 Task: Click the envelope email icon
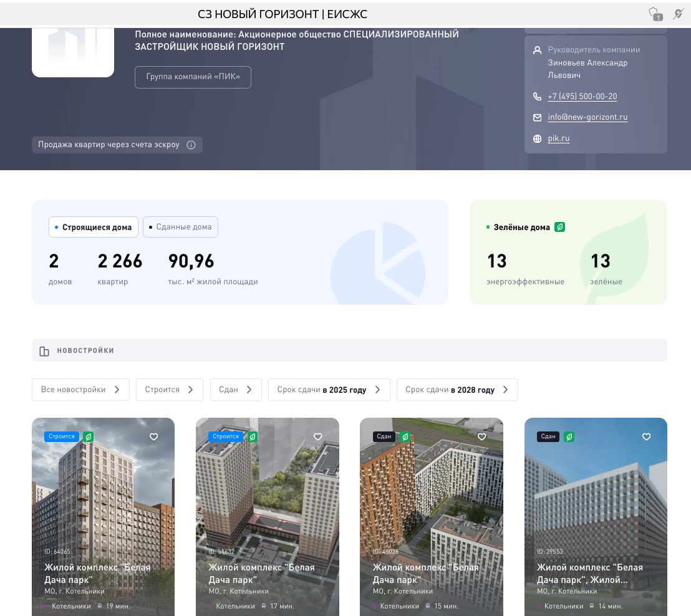coord(537,118)
